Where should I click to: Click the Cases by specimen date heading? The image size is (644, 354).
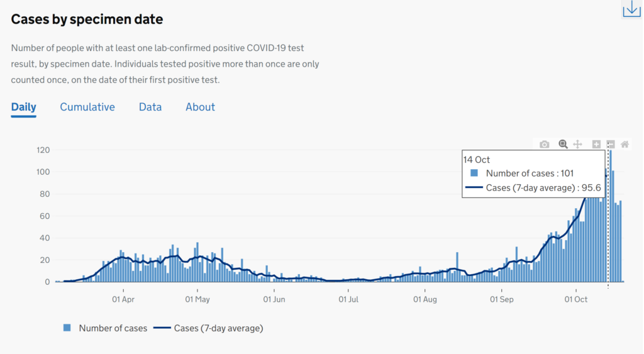tap(87, 19)
